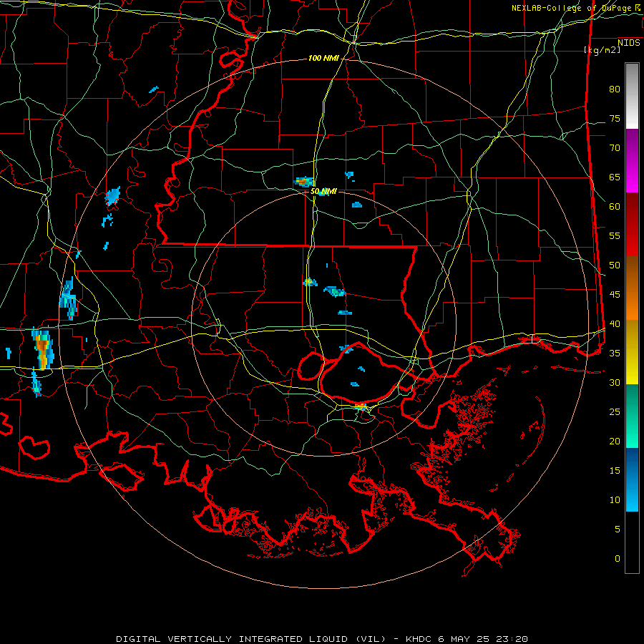Viewport: 644px width, 644px height.
Task: Click the 65 value on the legend
Action: click(615, 177)
